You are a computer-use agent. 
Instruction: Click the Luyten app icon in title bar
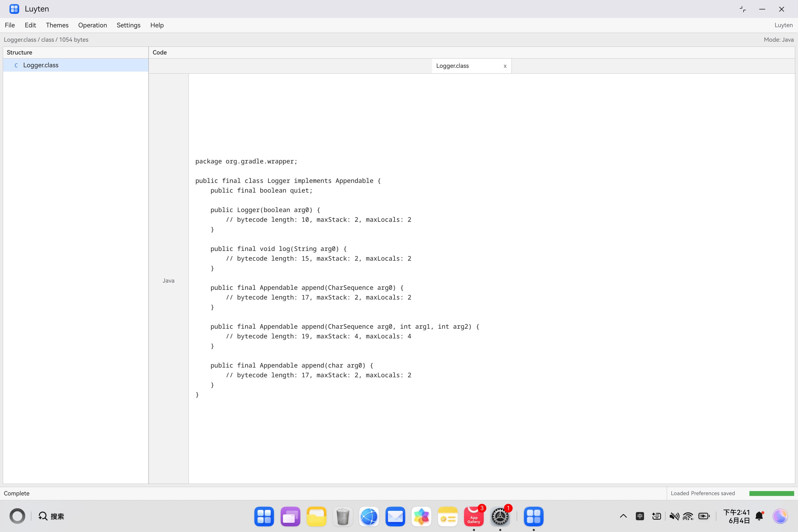pos(14,9)
